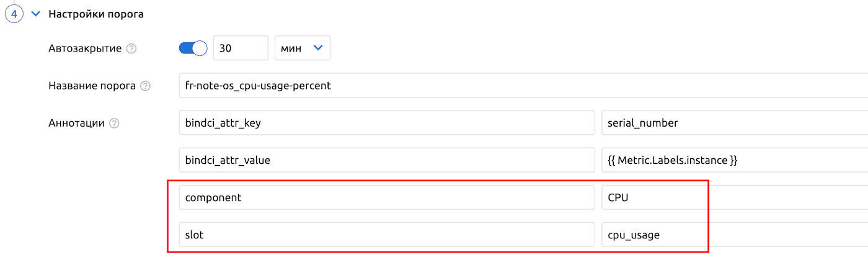Click the Аннотации label text
Image resolution: width=868 pixels, height=257 pixels.
(76, 123)
